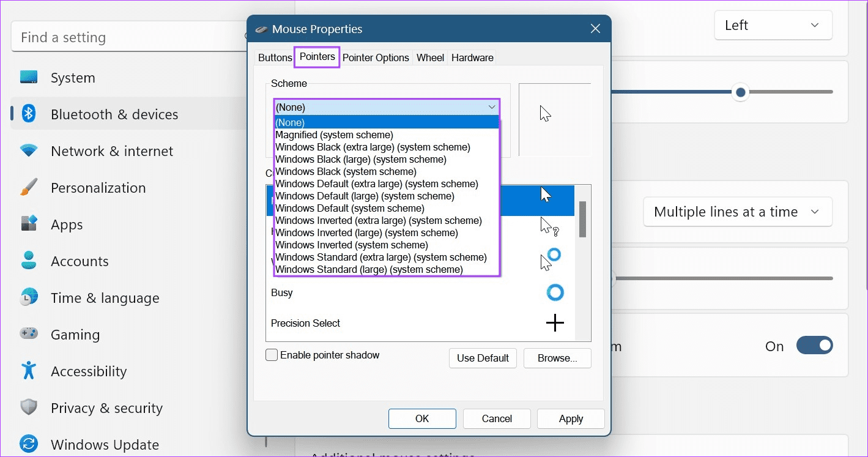868x457 pixels.
Task: Select Windows Default (system scheme) option
Action: 387,208
